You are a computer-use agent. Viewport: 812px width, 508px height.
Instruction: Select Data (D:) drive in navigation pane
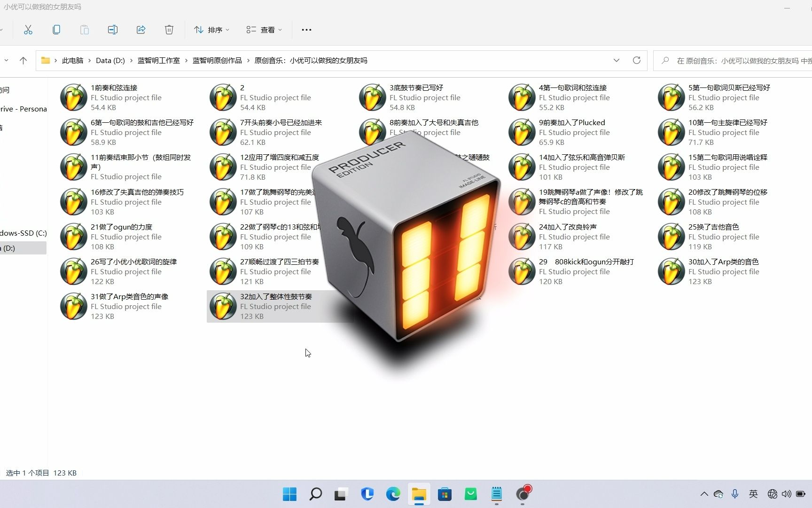(x=23, y=248)
